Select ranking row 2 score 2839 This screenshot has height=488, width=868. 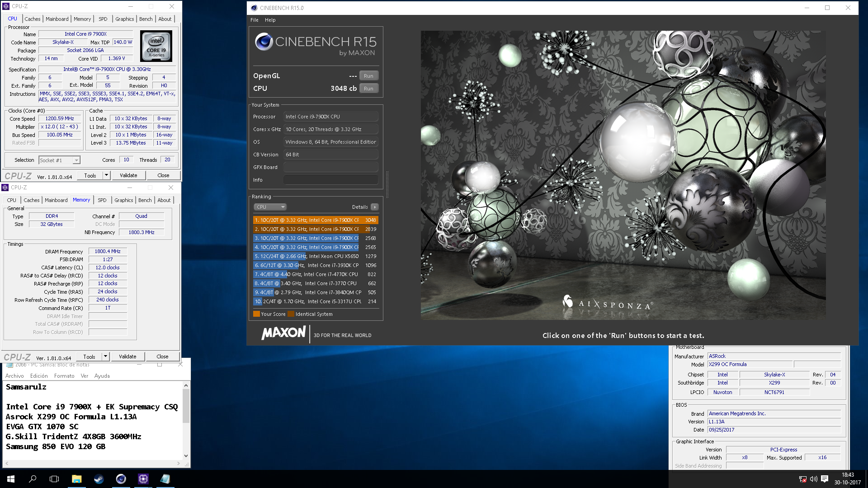316,229
